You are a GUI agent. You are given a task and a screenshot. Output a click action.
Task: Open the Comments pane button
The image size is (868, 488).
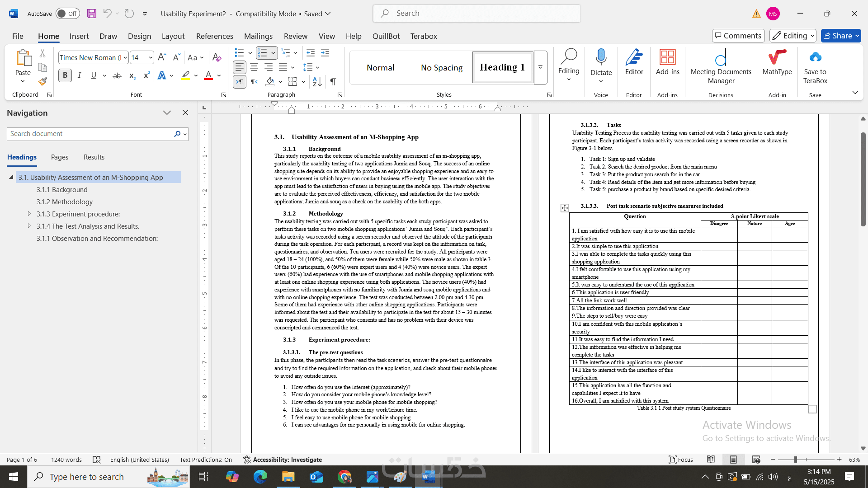(738, 36)
